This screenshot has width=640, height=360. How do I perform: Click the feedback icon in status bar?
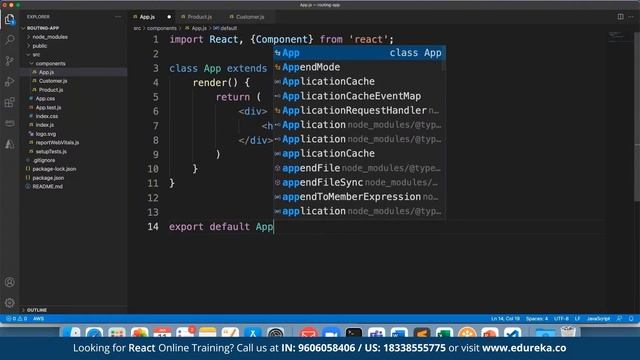619,318
